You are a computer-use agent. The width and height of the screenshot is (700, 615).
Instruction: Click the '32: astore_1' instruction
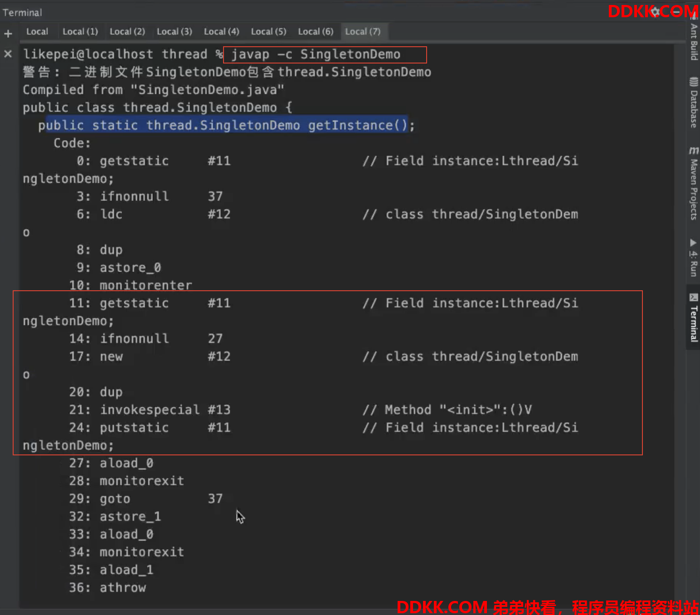(x=115, y=517)
